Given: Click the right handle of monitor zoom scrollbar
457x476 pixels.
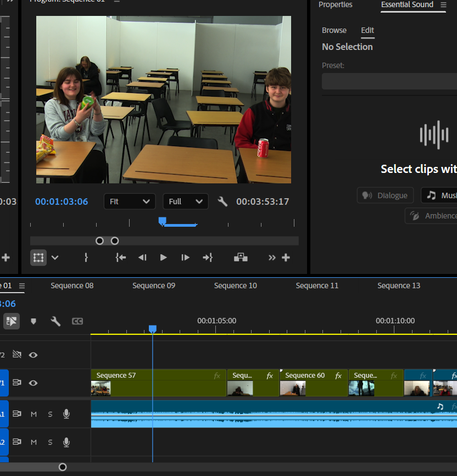Looking at the screenshot, I should point(115,241).
